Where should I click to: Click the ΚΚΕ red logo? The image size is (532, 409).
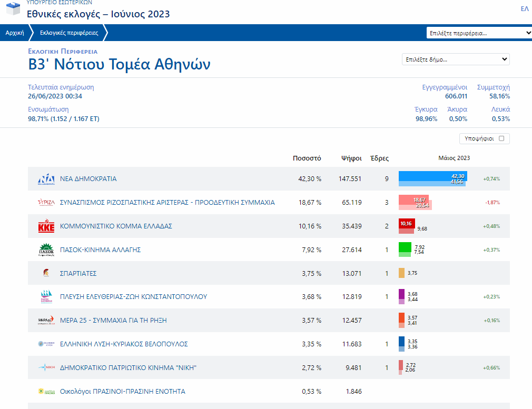click(x=47, y=226)
